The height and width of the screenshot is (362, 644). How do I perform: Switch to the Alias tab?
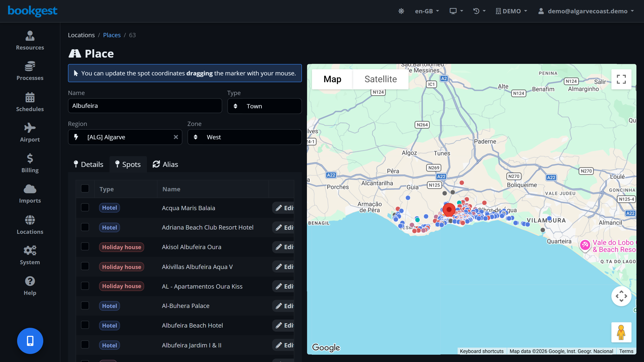pyautogui.click(x=165, y=164)
